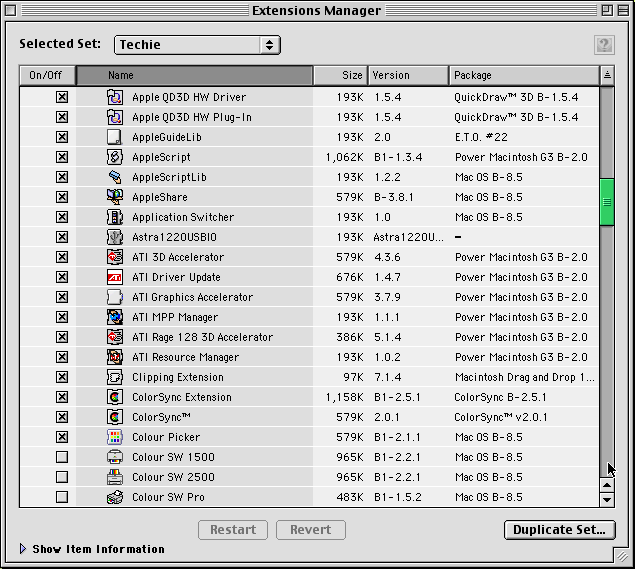
Task: Uncheck the Clipping Extension checkbox
Action: (x=62, y=377)
